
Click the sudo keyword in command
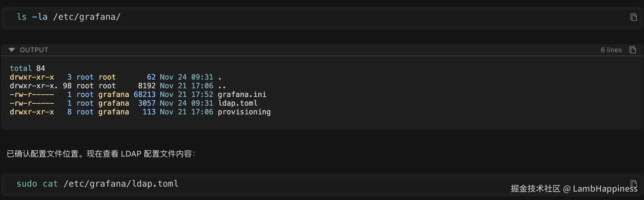[27, 184]
